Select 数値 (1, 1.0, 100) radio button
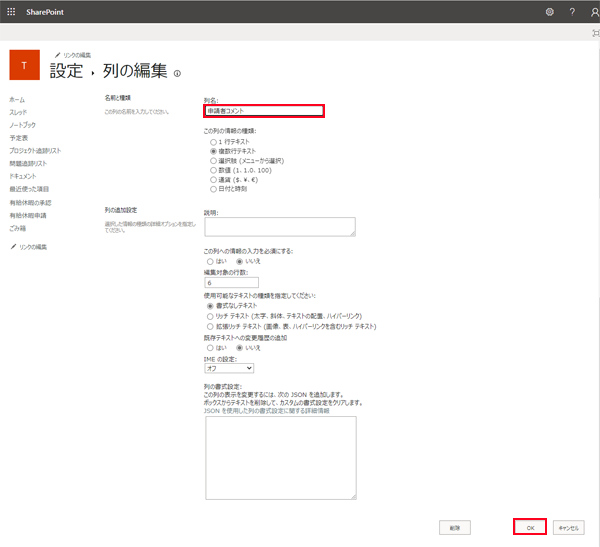The height and width of the screenshot is (547, 600). coord(213,170)
